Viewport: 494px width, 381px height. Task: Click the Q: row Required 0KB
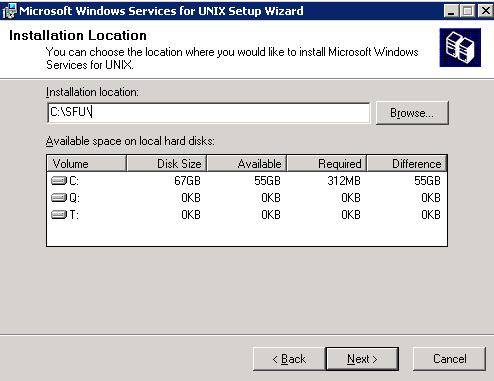[x=351, y=198]
